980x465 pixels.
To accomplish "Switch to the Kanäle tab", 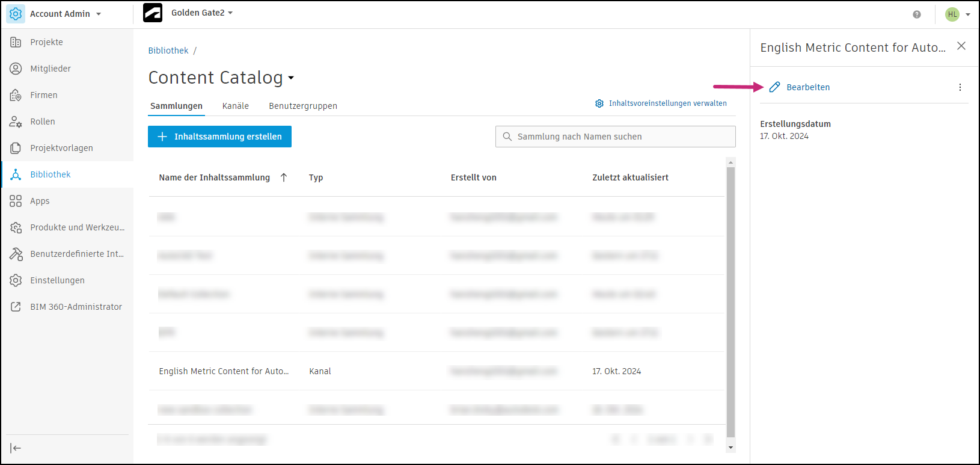I will point(236,106).
